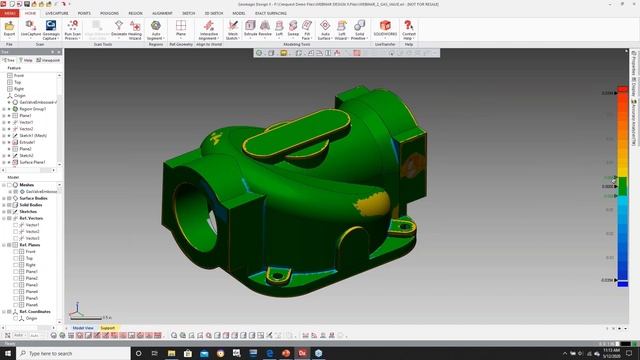Screen dimensions: 640x360
Task: Switch to the EXACT SURFACING ribbon tab
Action: [x=271, y=13]
